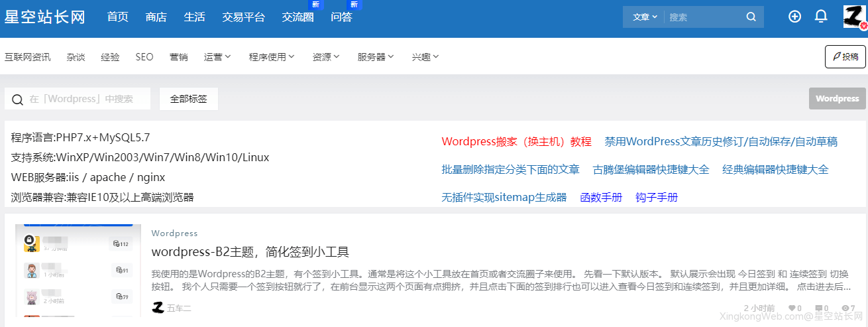Open the notification bell icon

click(x=821, y=17)
